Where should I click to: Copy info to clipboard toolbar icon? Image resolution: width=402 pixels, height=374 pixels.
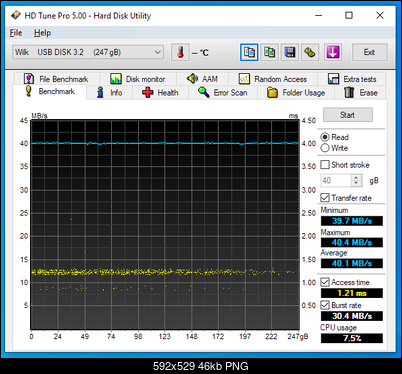(249, 52)
